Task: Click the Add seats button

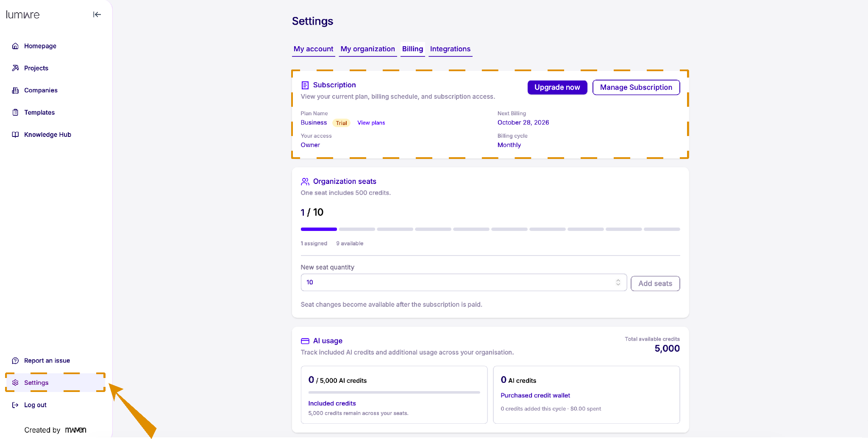Action: (x=655, y=283)
